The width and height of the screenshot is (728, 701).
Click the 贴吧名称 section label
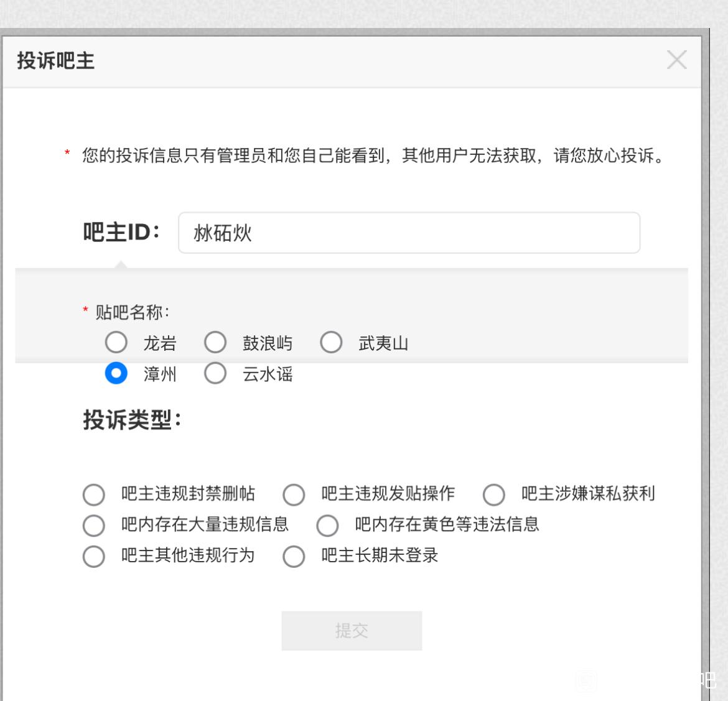pyautogui.click(x=132, y=312)
